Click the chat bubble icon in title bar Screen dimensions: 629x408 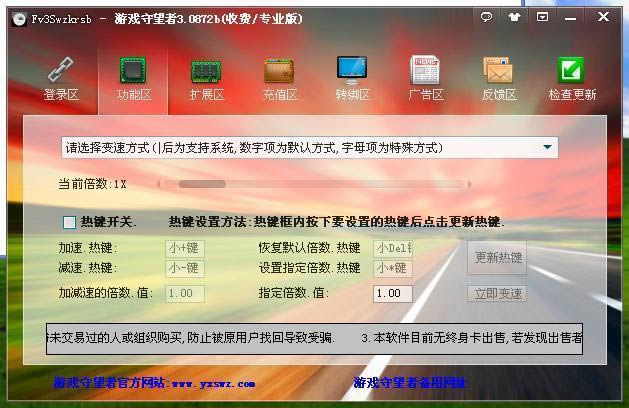point(487,17)
